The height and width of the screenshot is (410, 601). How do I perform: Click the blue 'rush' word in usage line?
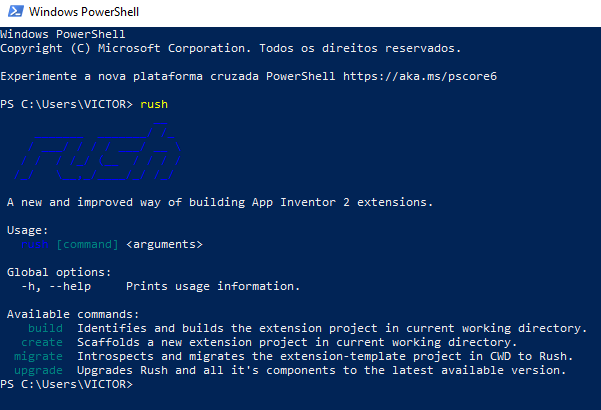[x=34, y=244]
